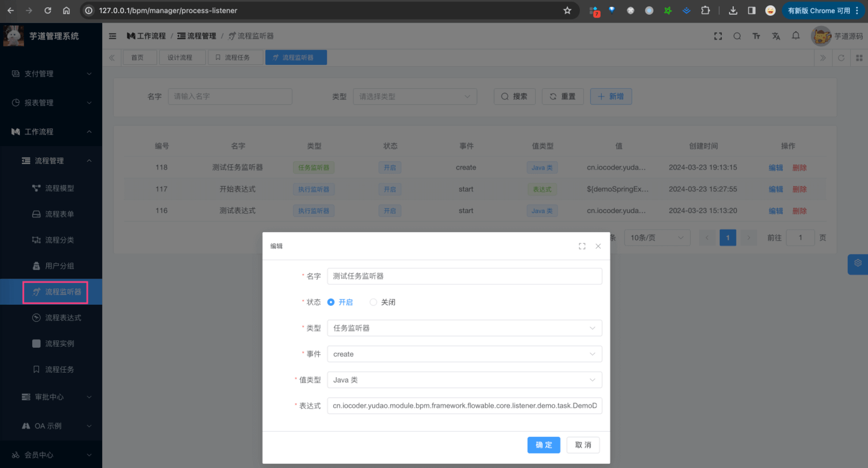Select the 开启 status radio button
The width and height of the screenshot is (868, 468).
(x=331, y=302)
